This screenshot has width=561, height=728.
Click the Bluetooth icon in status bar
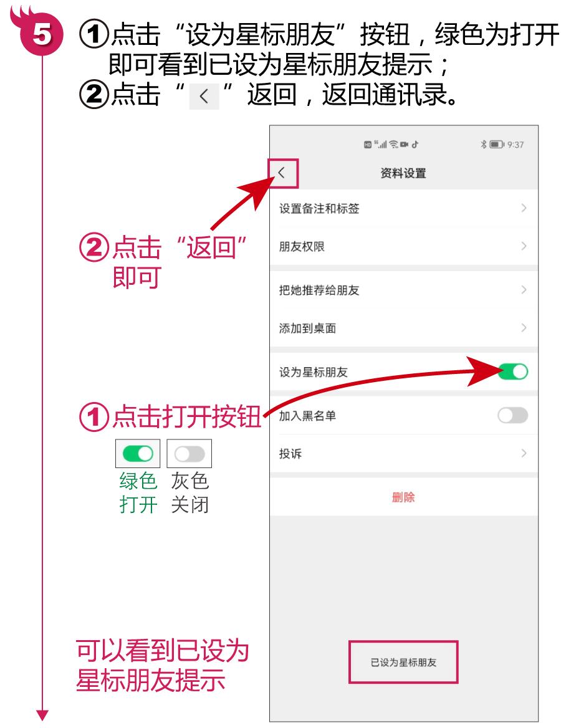[484, 145]
